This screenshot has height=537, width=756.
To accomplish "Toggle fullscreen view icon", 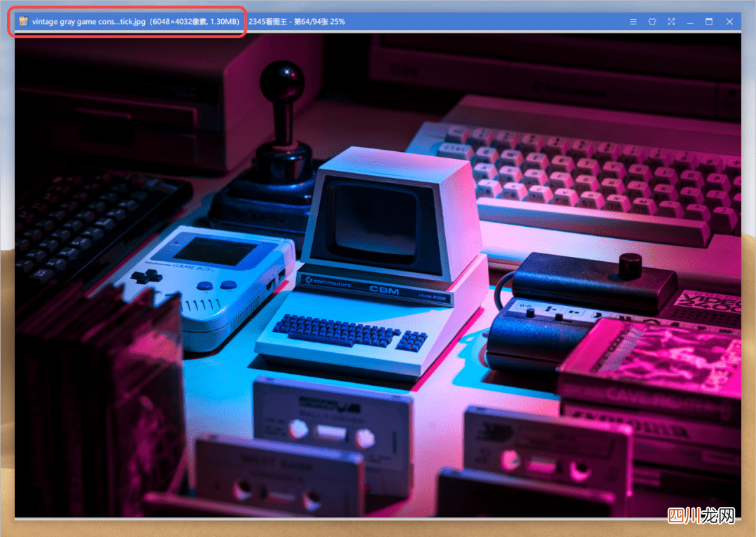I will pos(671,22).
